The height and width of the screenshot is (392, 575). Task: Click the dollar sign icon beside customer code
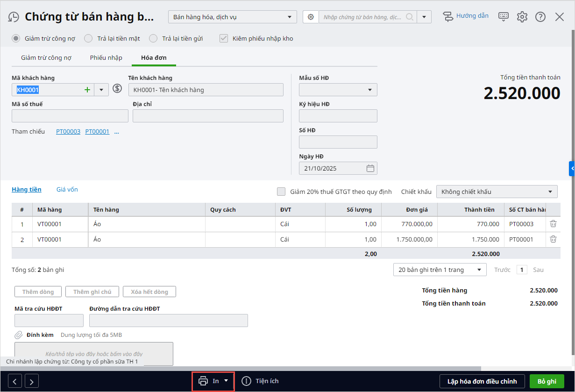(x=117, y=89)
